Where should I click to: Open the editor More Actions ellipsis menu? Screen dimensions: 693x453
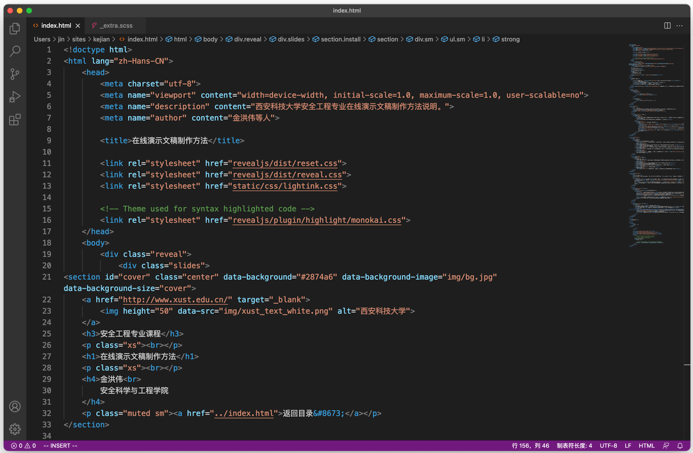(x=680, y=26)
